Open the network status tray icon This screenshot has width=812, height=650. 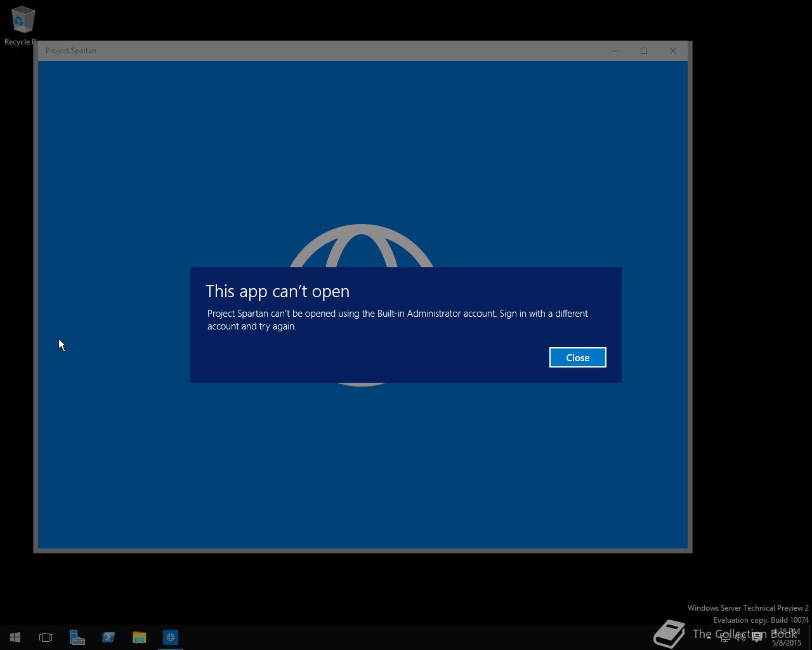724,637
